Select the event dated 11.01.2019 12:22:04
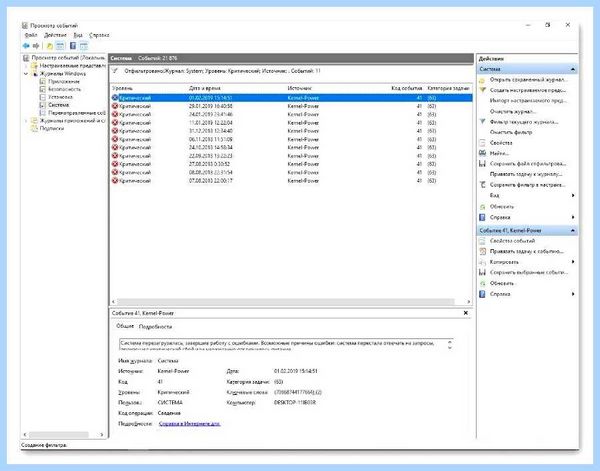 [x=291, y=123]
